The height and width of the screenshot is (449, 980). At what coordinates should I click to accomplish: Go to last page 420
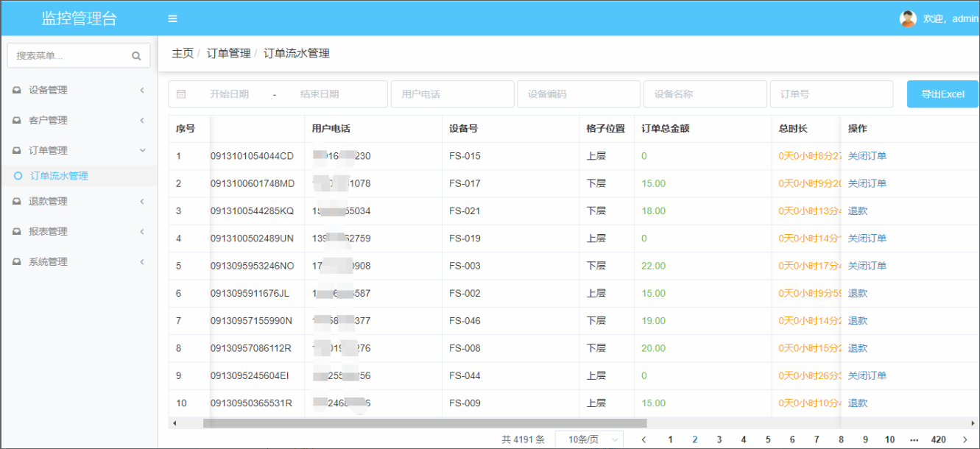coord(939,439)
